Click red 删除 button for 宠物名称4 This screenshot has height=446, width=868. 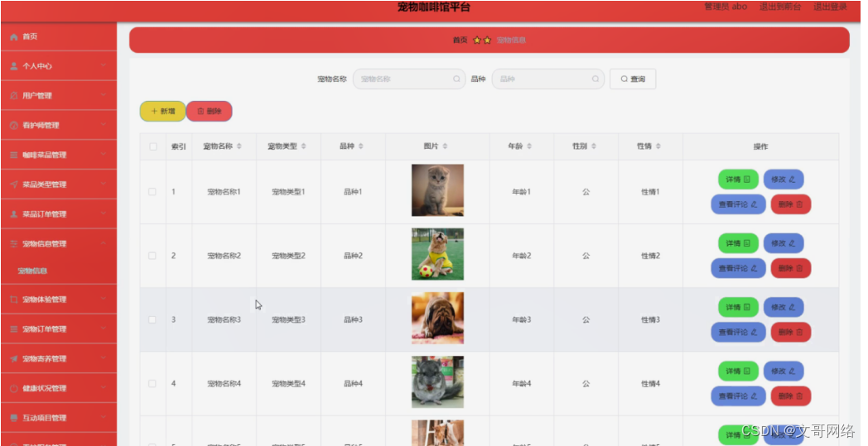pyautogui.click(x=790, y=396)
